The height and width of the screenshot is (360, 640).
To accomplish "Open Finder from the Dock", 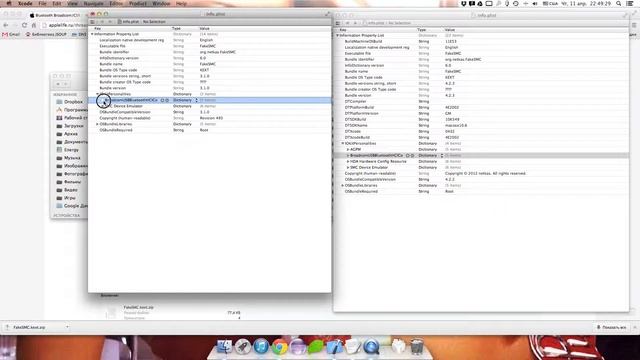I will point(224,347).
